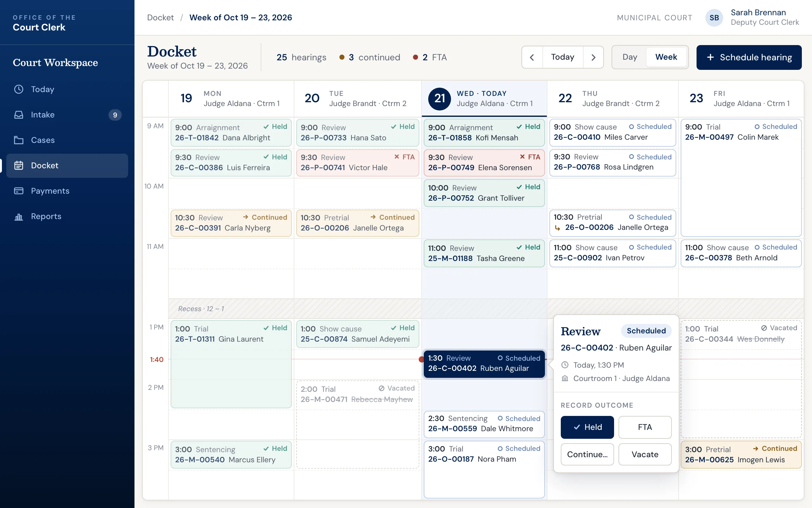Image resolution: width=812 pixels, height=508 pixels.
Task: Open Sarah Brennan user profile
Action: 752,17
